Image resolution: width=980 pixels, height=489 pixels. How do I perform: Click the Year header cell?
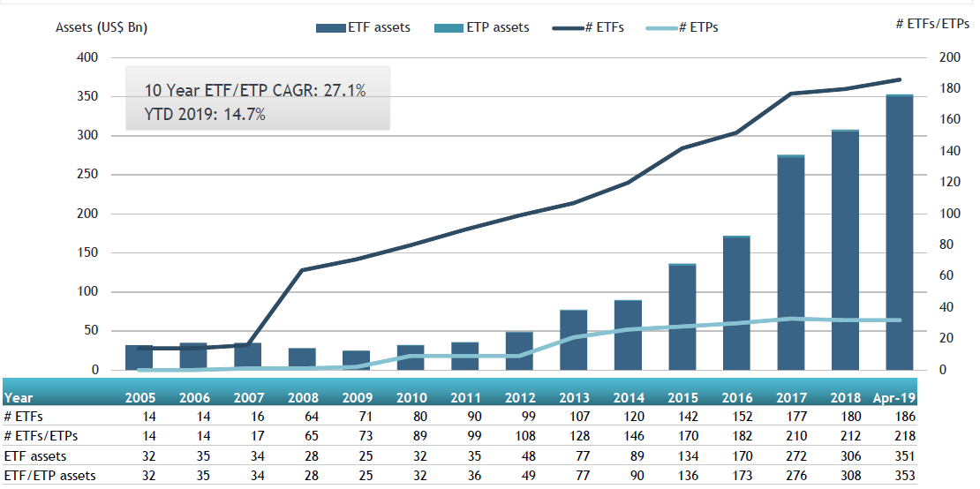pyautogui.click(x=19, y=398)
